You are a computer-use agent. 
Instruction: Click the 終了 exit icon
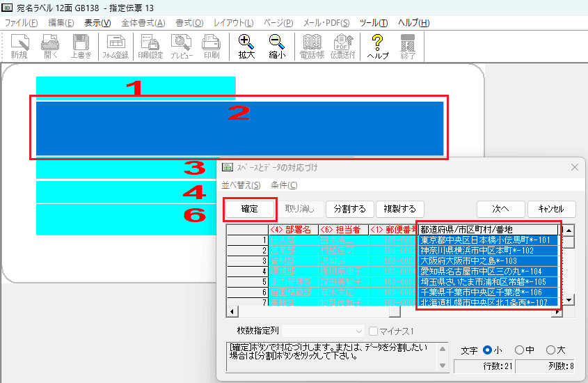coord(408,47)
